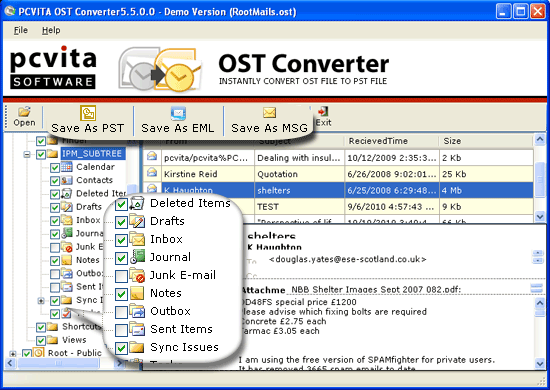Uncheck the Calendar checkbox in the tree
Screen dimensions: 550x390
[x=55, y=168]
